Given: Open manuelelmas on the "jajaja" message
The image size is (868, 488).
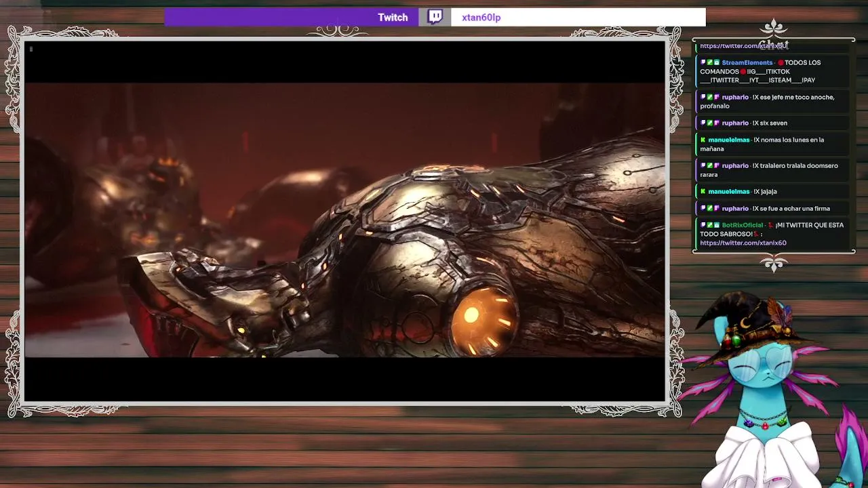Looking at the screenshot, I should click(729, 192).
